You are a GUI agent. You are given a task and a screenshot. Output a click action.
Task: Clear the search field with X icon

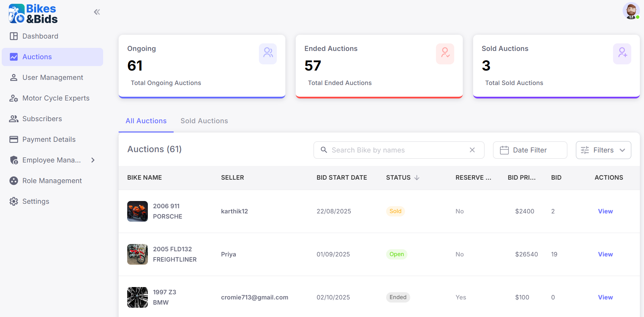pos(472,150)
